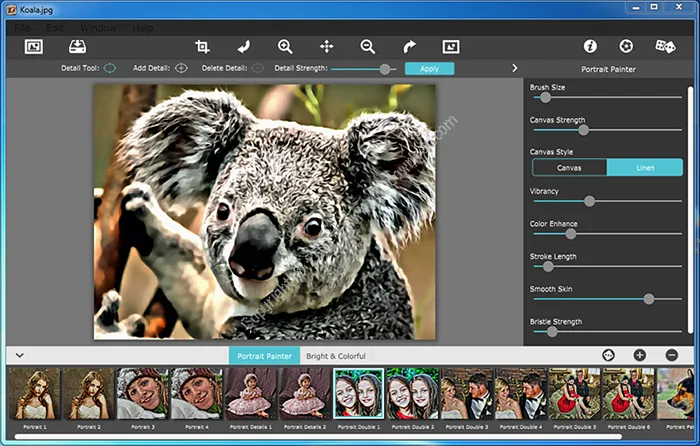The width and height of the screenshot is (700, 446).
Task: Open the Help menu
Action: coord(143,28)
